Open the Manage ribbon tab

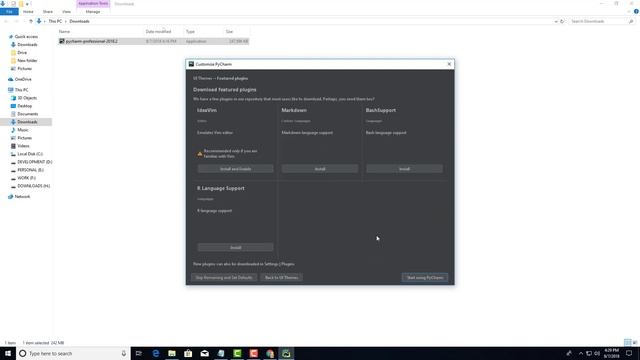93,12
